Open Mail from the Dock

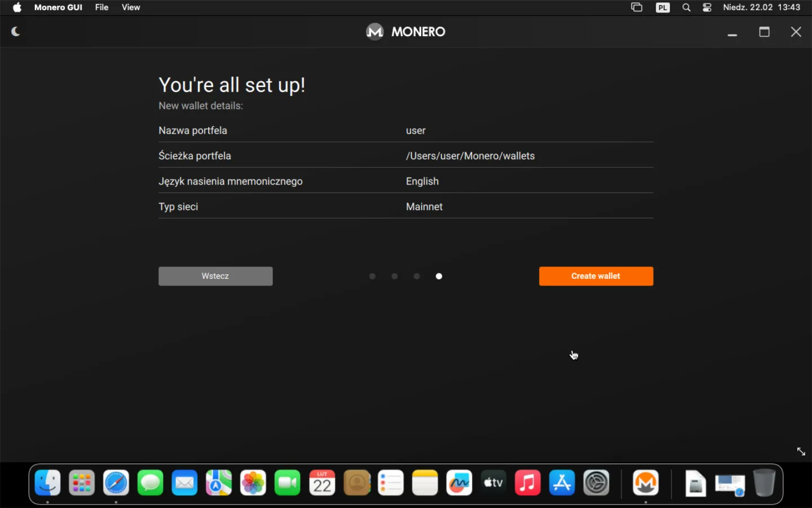pyautogui.click(x=185, y=483)
